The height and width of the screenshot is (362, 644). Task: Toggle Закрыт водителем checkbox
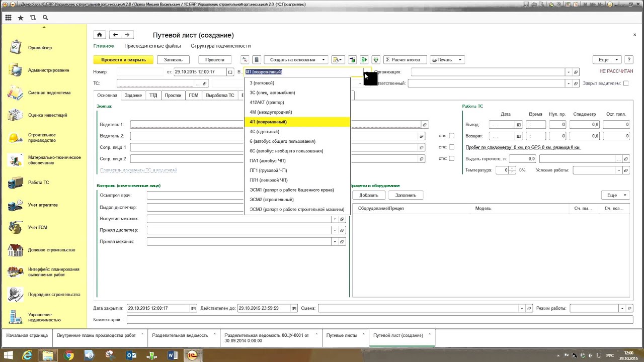click(x=626, y=83)
